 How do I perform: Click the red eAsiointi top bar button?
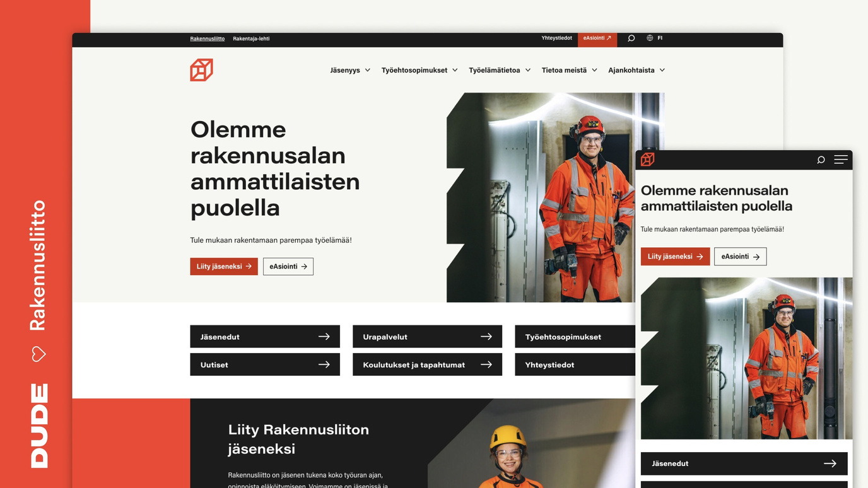coord(597,38)
